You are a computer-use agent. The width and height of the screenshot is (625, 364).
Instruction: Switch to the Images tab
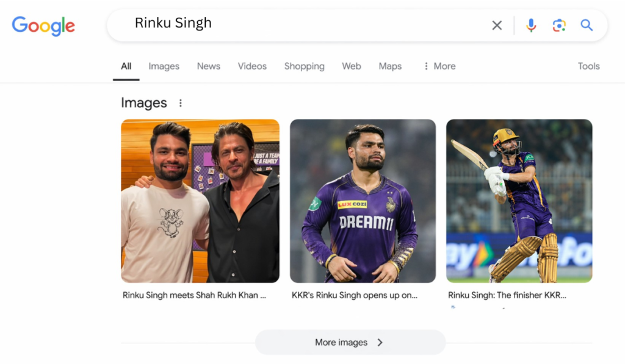(164, 66)
